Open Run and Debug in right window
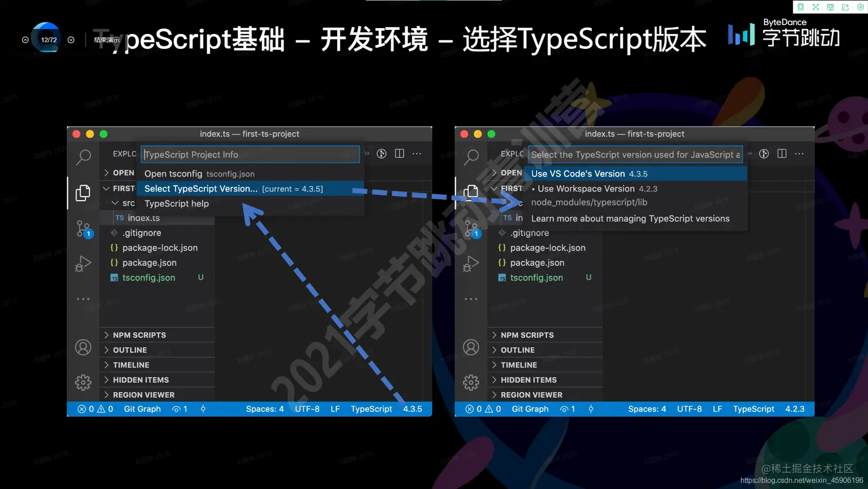 tap(471, 264)
